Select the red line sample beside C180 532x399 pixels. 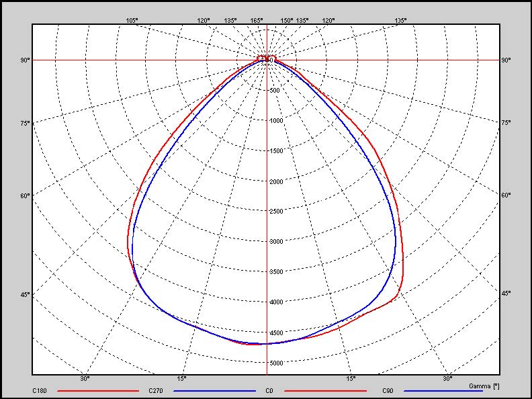[98, 391]
